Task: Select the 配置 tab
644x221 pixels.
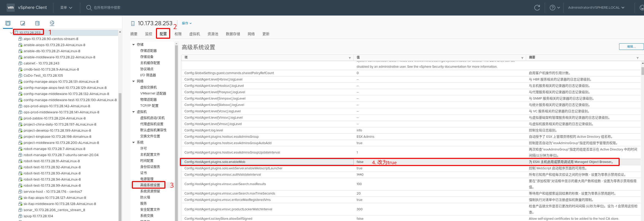Action: pyautogui.click(x=163, y=34)
